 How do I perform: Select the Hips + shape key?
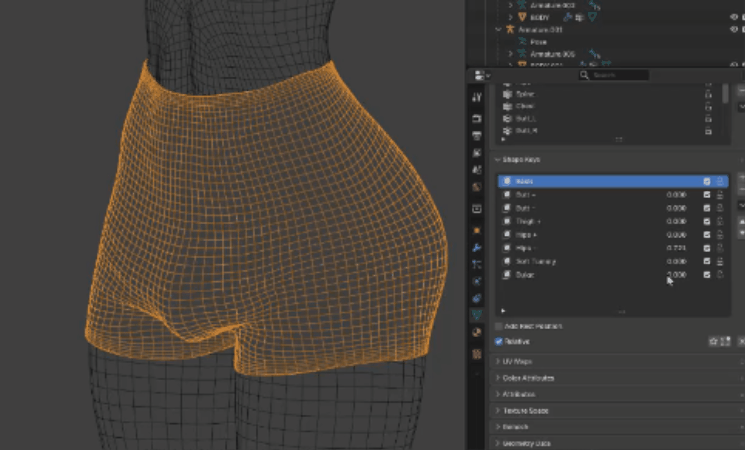coord(613,235)
